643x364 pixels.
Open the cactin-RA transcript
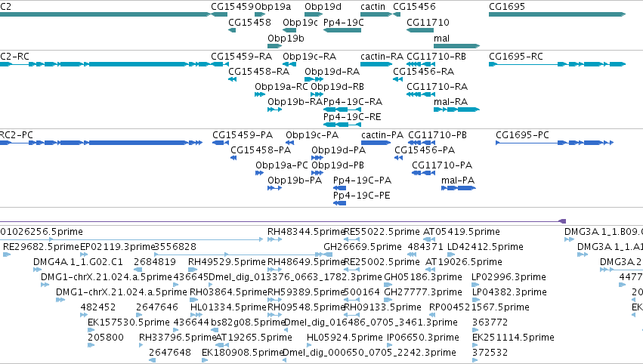tap(376, 64)
